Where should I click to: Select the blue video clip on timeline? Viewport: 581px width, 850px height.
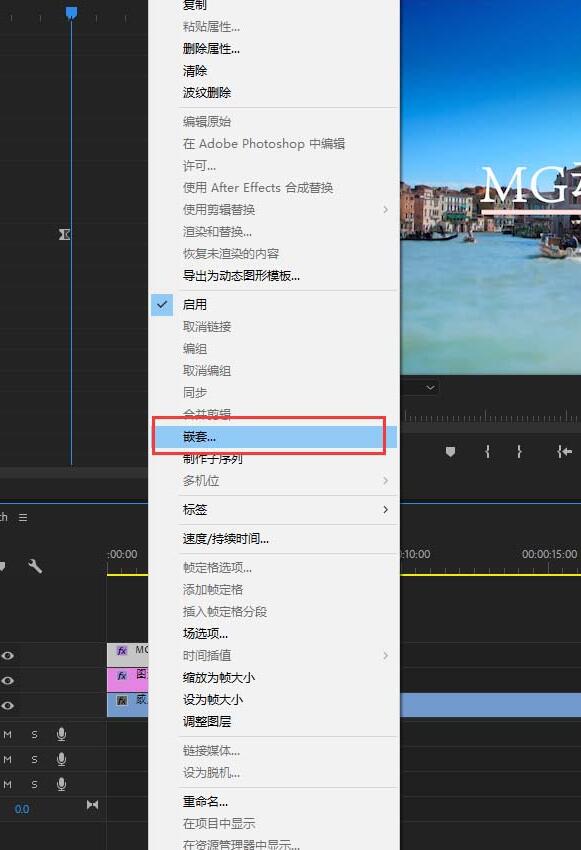(490, 705)
